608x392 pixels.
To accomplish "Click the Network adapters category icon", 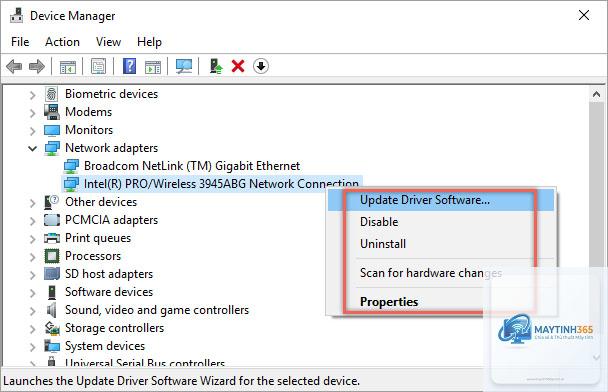I will (52, 148).
